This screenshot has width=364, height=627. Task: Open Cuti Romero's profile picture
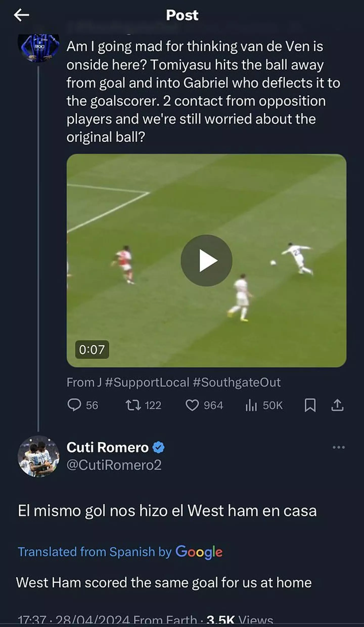[x=39, y=456]
